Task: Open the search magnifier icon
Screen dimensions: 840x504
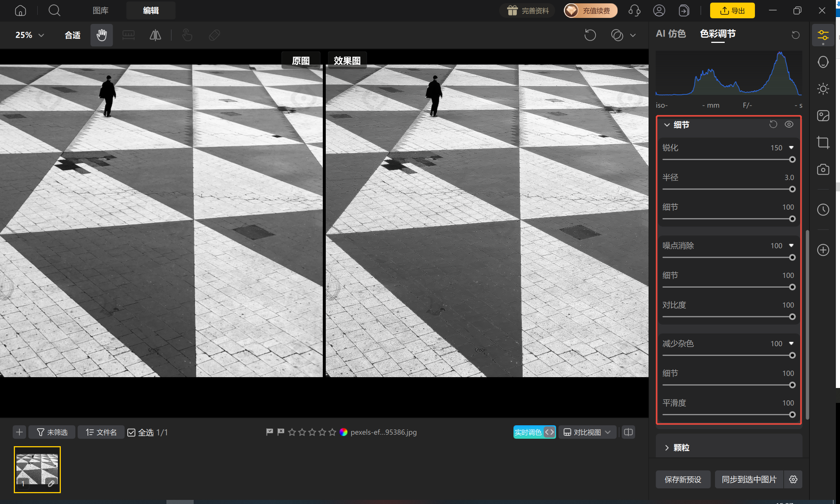Action: [x=54, y=10]
